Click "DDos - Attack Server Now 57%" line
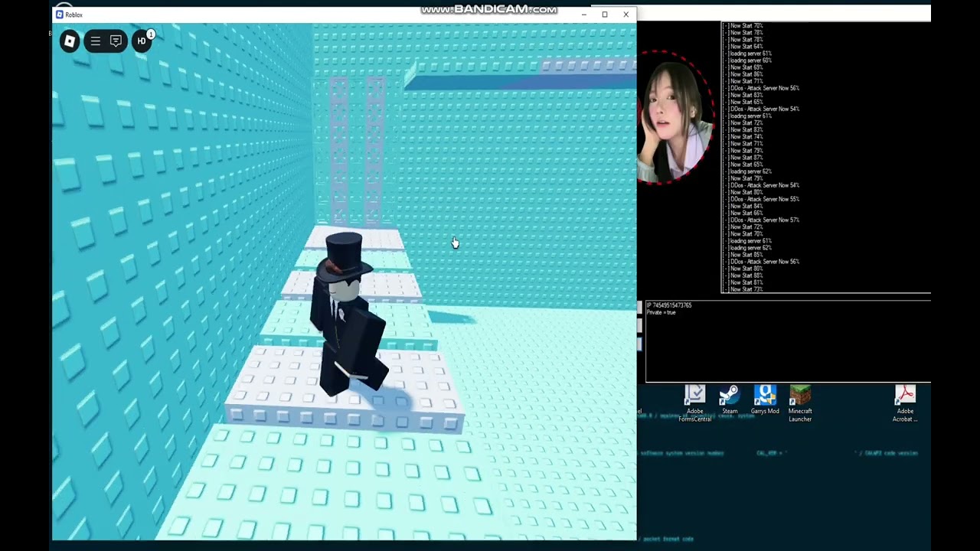 762,220
